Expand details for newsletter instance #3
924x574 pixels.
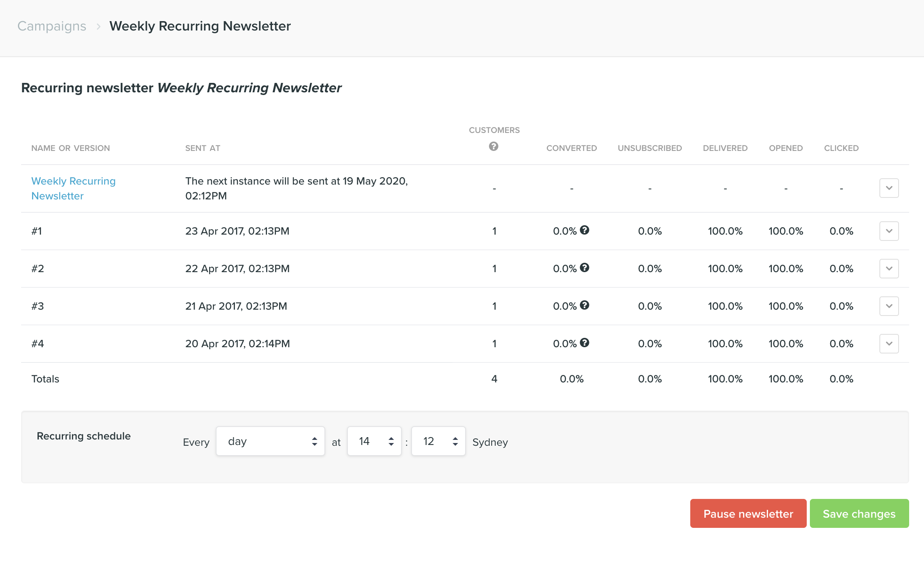pos(889,306)
